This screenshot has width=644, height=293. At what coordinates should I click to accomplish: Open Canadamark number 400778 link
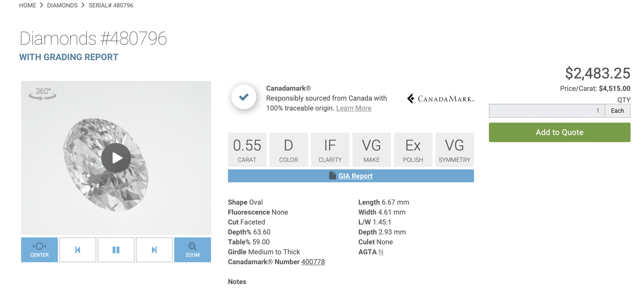coord(313,262)
